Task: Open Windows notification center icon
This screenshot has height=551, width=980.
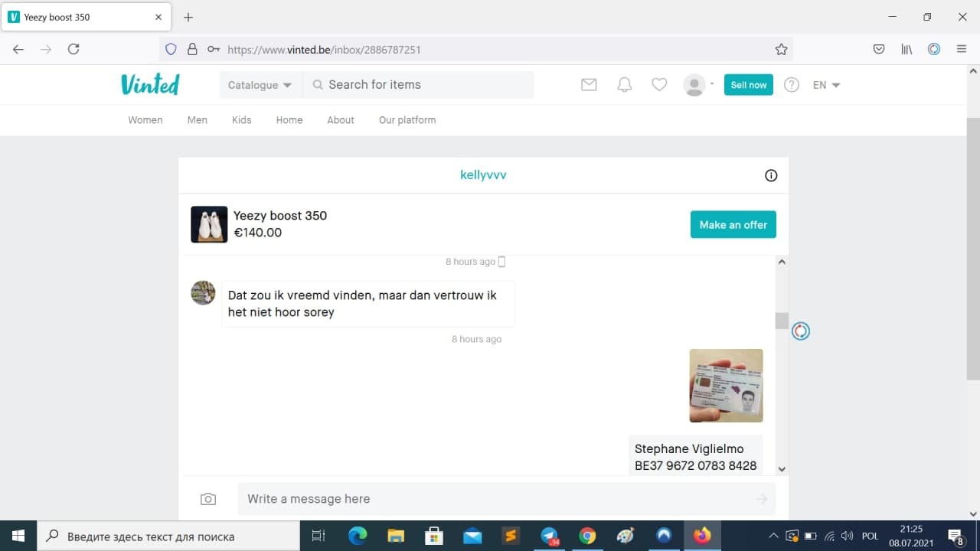Action: click(x=955, y=536)
